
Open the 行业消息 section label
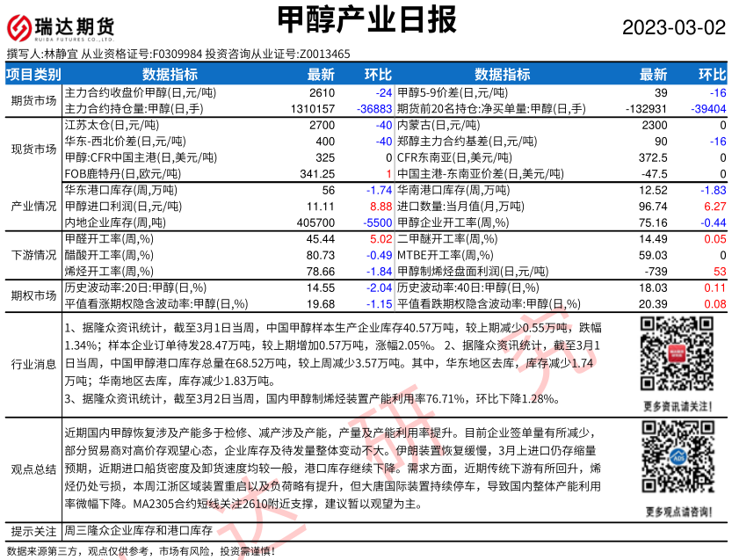(x=33, y=363)
